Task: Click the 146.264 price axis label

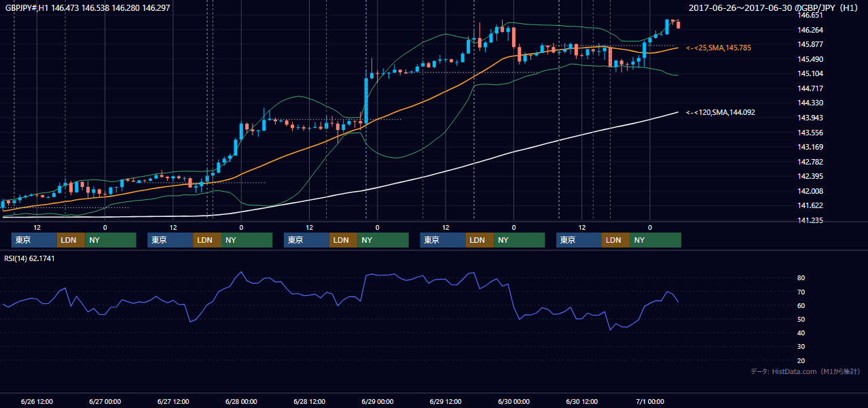Action: pyautogui.click(x=810, y=30)
